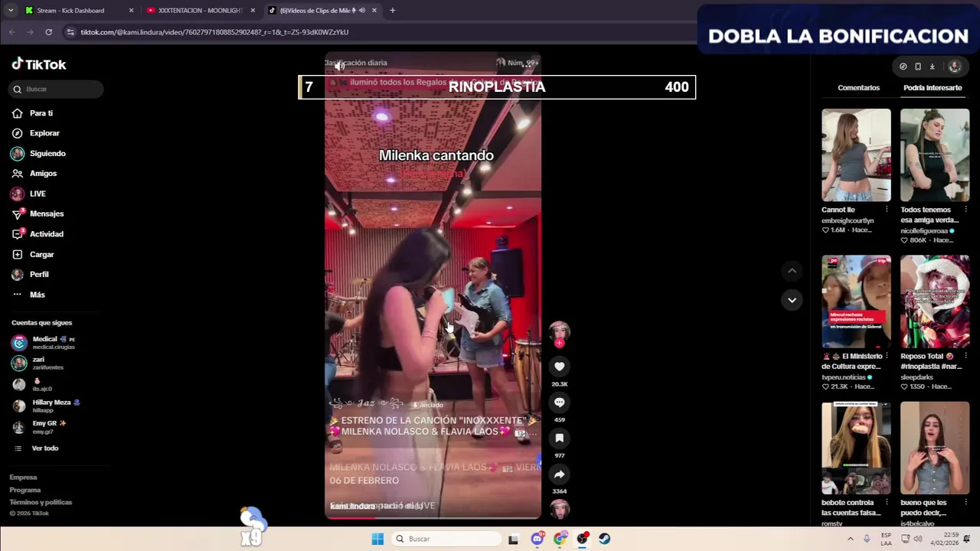980x551 pixels.
Task: Go to the Explorar page
Action: tap(44, 133)
